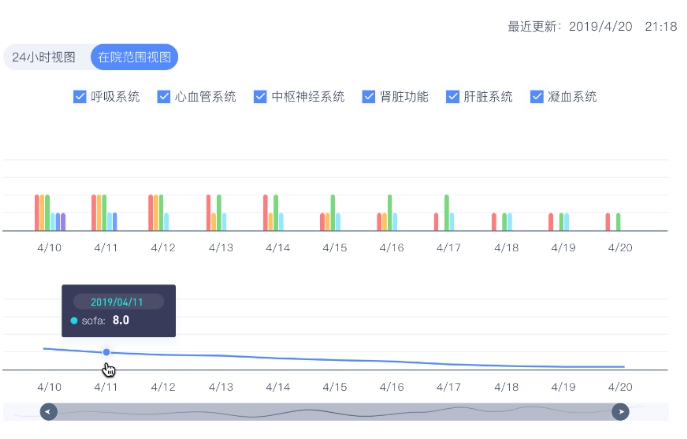Hide the 凝血系统 series checkbox

[536, 97]
